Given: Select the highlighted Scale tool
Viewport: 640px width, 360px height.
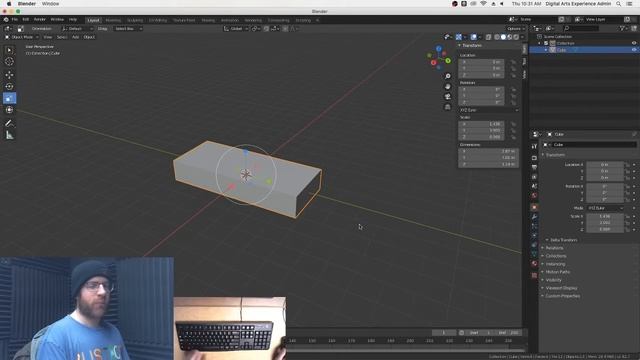Looking at the screenshot, I should pyautogui.click(x=9, y=98).
